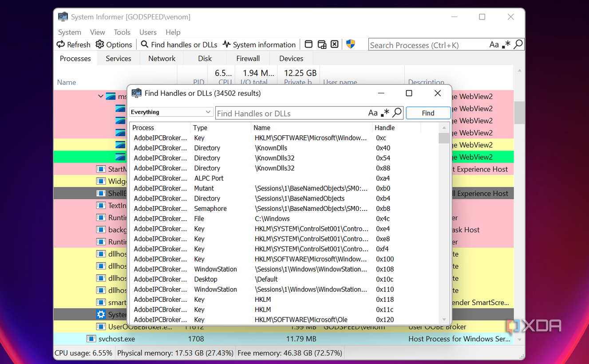
Task: Open the Users menu
Action: 148,32
